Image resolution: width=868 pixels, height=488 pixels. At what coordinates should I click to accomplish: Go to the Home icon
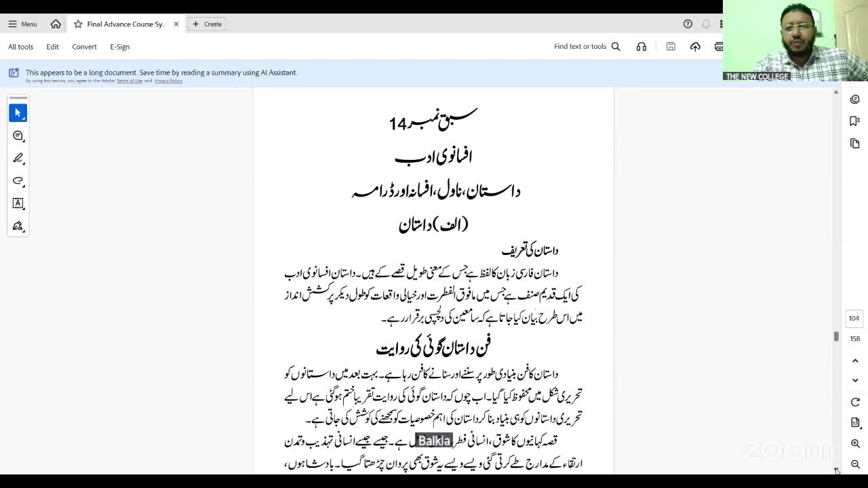click(56, 24)
